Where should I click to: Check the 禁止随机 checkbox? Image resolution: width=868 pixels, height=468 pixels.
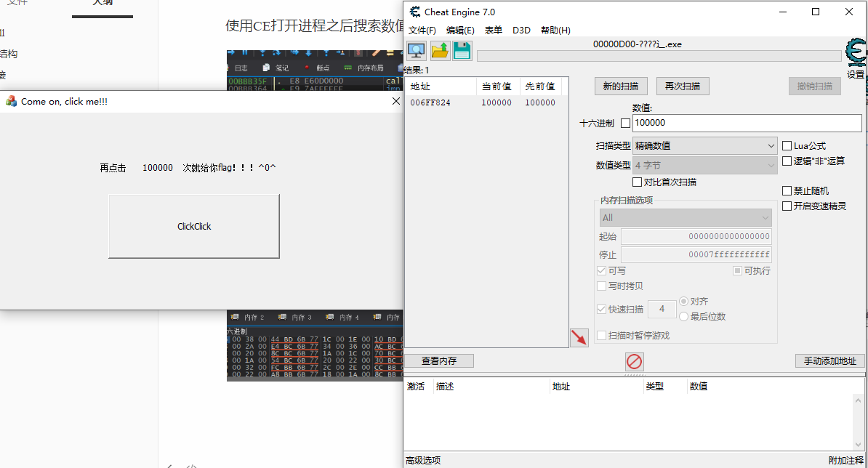point(787,191)
